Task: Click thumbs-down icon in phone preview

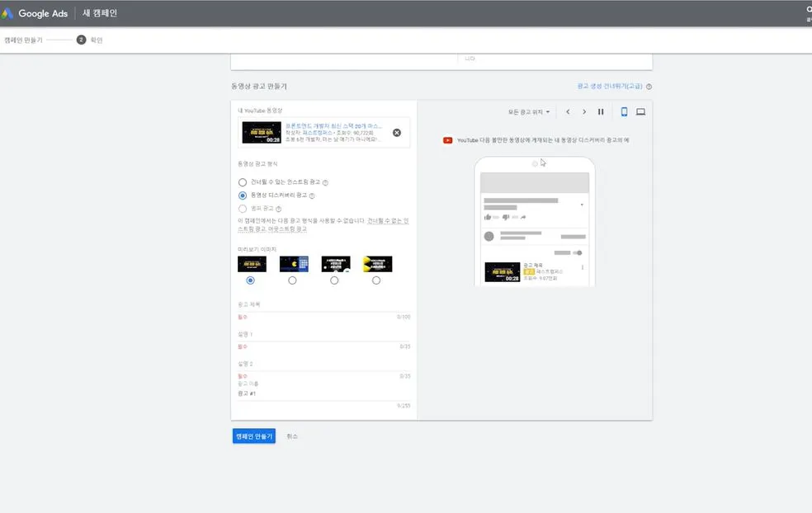Action: [505, 217]
